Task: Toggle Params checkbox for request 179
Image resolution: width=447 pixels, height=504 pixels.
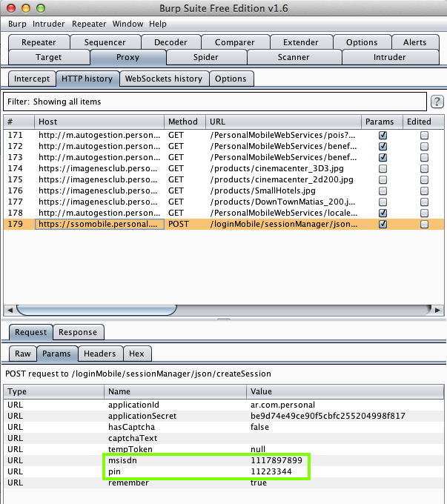Action: coord(383,224)
